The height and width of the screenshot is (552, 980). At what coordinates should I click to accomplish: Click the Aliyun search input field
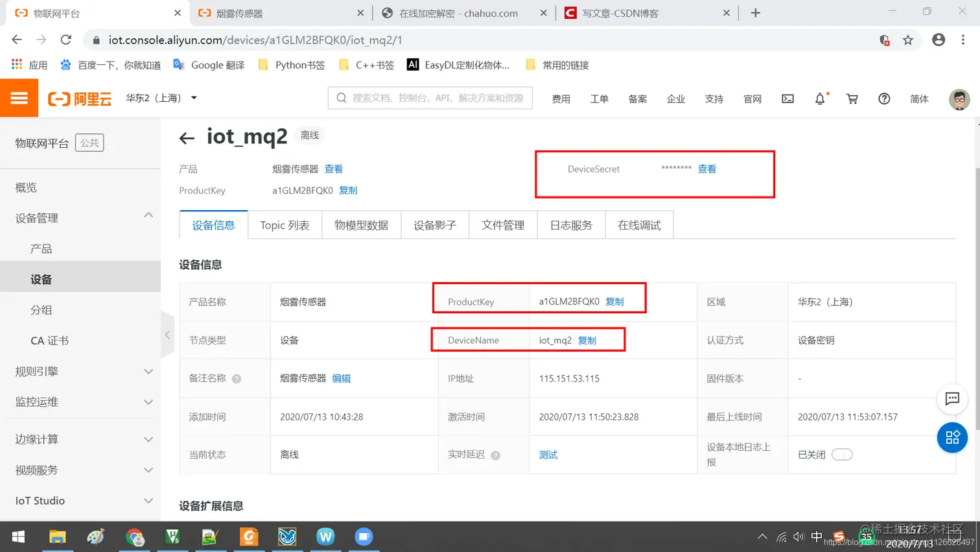coord(430,98)
